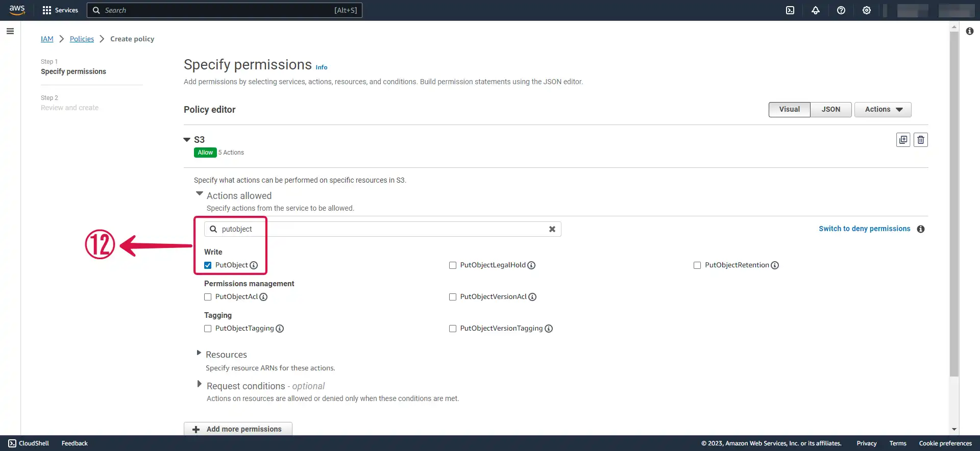Delete the S3 permission statement

click(x=921, y=140)
